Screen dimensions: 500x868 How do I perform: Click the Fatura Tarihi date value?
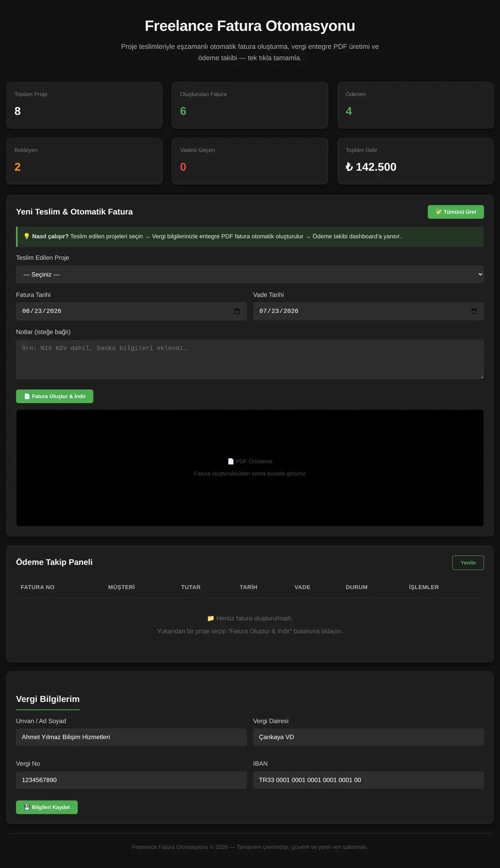42,311
